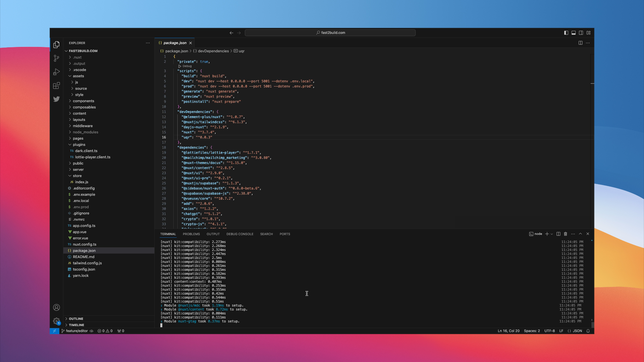Expand the .vscode folder
The width and height of the screenshot is (644, 362).
click(109, 70)
